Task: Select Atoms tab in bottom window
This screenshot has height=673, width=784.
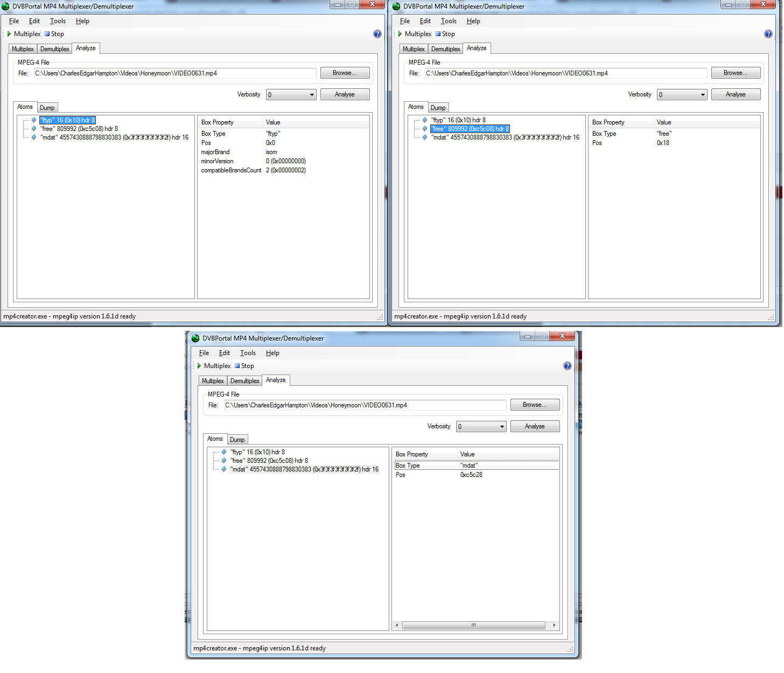Action: click(215, 439)
